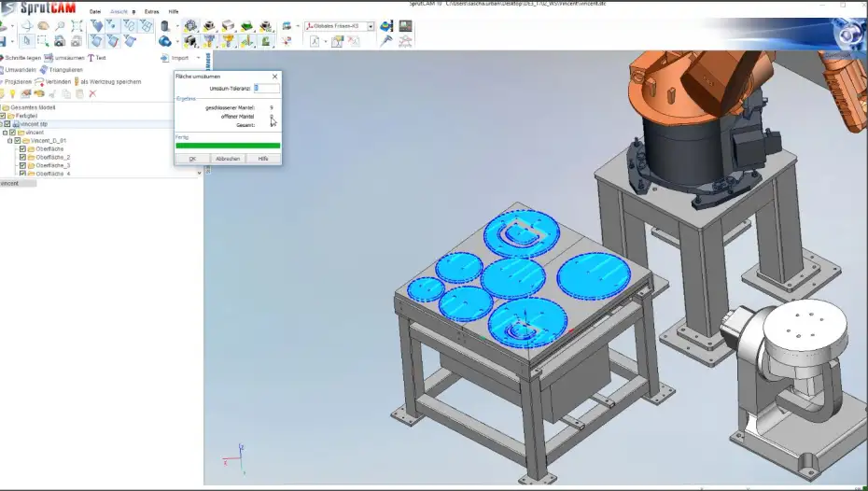
Task: Click the Umsäum-Toleranz input field
Action: click(x=266, y=88)
